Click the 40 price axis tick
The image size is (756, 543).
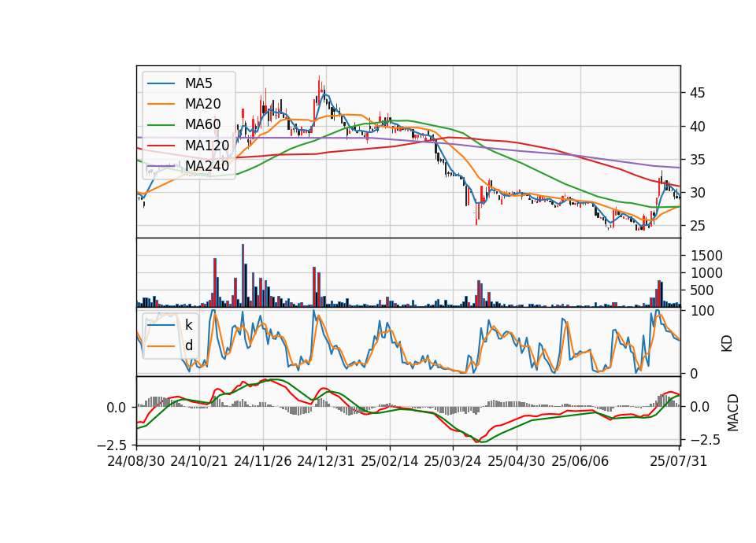tap(698, 127)
